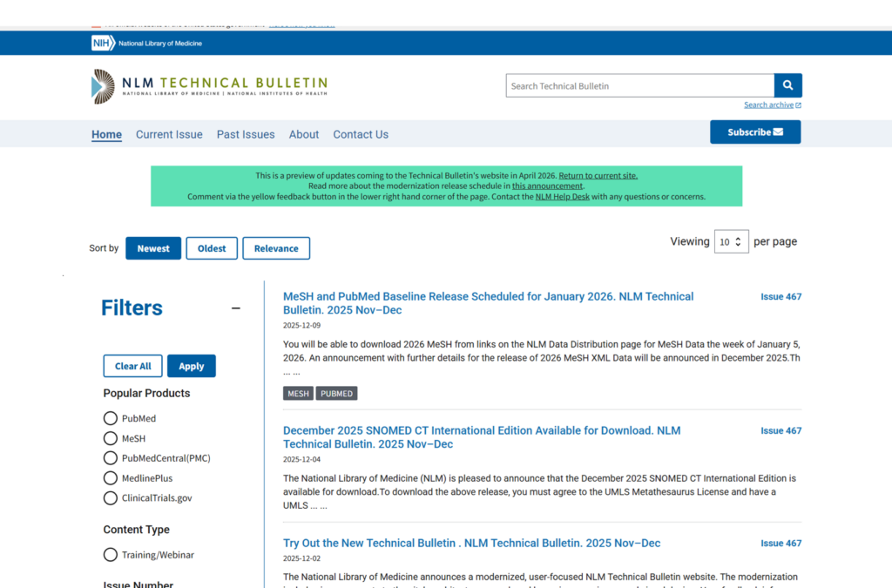Select the MeSH filter option
892x588 pixels.
click(x=111, y=439)
